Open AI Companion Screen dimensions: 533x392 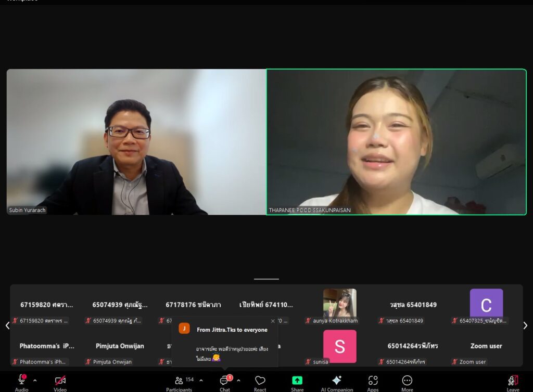coord(337,383)
